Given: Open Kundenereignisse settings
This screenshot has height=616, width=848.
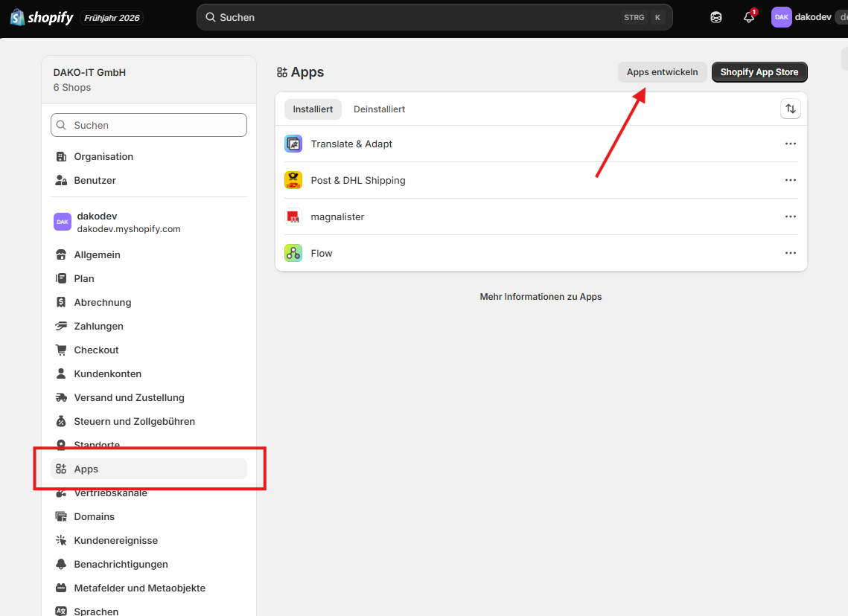Looking at the screenshot, I should 149,540.
